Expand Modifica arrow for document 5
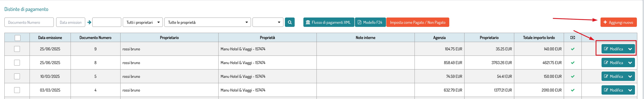Screen dimensions: 644x99 pyautogui.click(x=630, y=76)
